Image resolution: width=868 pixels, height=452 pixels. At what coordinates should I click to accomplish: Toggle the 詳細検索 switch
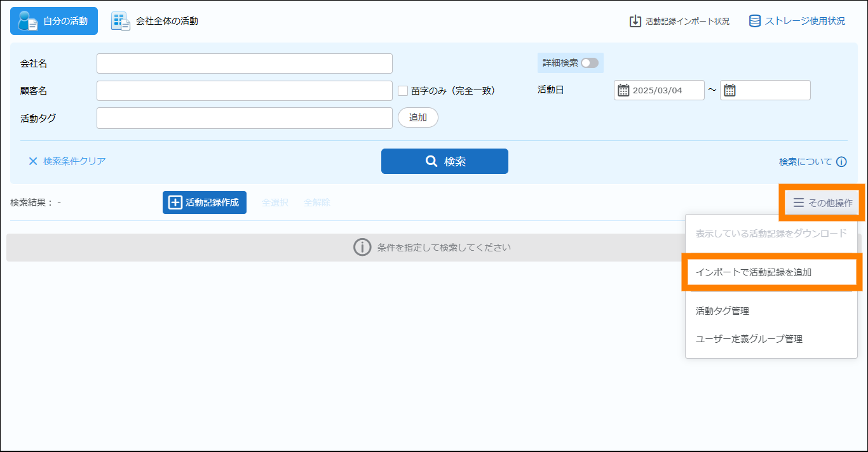589,63
